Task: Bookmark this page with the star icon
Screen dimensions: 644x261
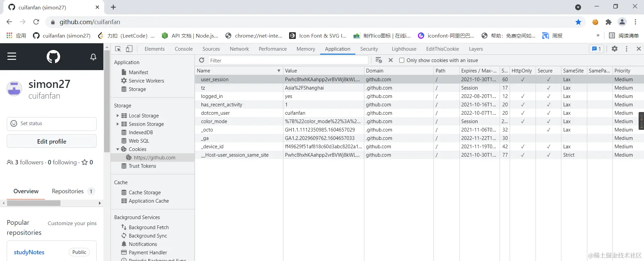Action: 578,22
